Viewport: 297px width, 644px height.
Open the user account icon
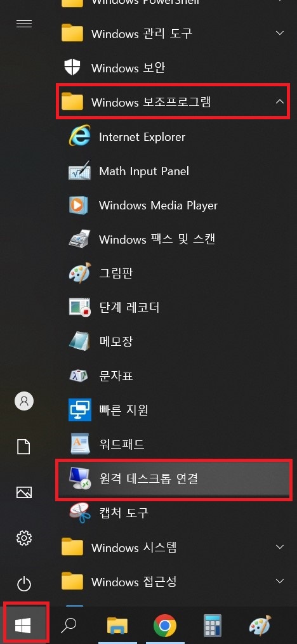[x=24, y=400]
